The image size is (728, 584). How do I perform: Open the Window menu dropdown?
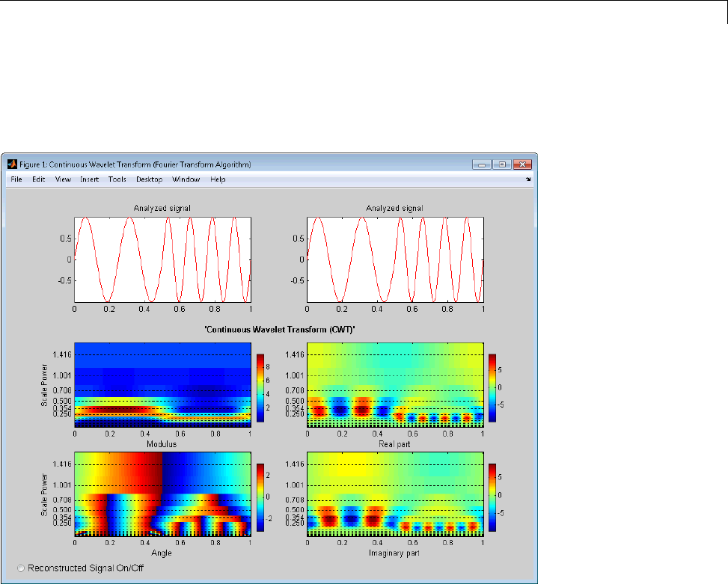186,179
